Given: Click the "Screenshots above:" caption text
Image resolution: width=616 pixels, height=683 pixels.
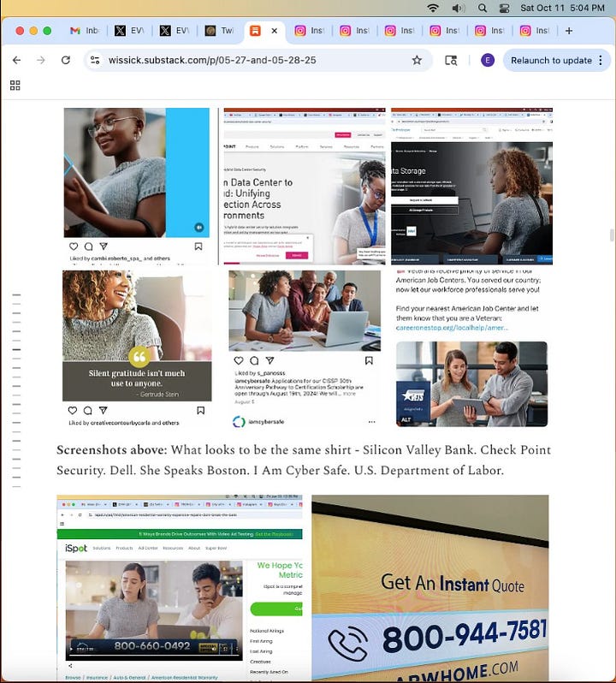Looking at the screenshot, I should coord(112,449).
